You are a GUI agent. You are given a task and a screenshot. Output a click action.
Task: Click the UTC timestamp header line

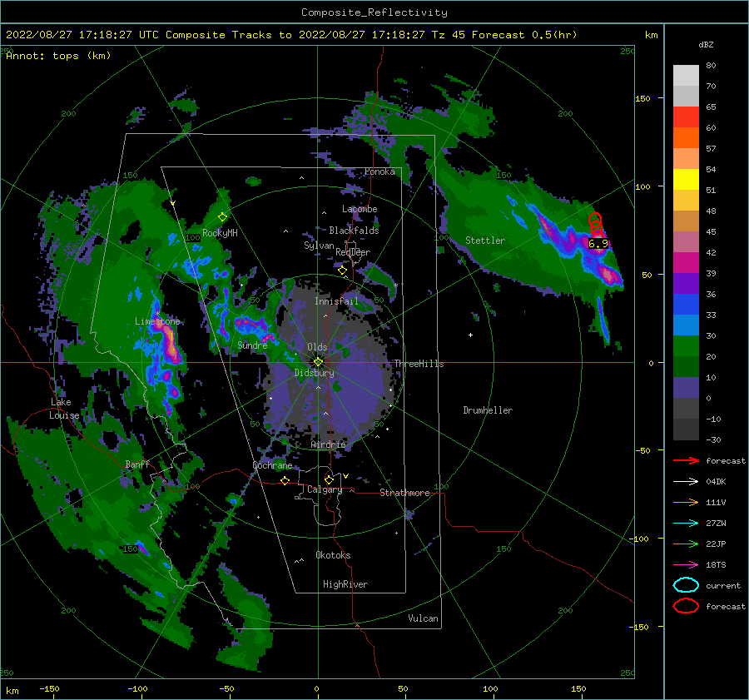tap(291, 35)
